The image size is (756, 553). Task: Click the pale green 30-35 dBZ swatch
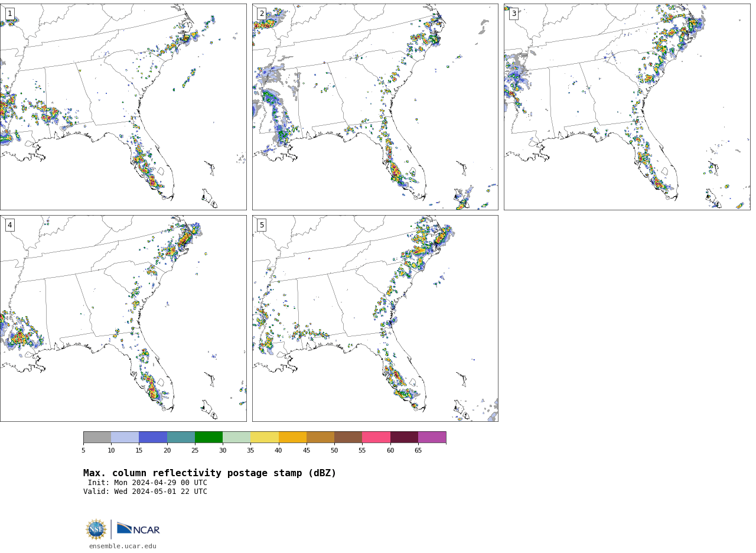(x=237, y=437)
